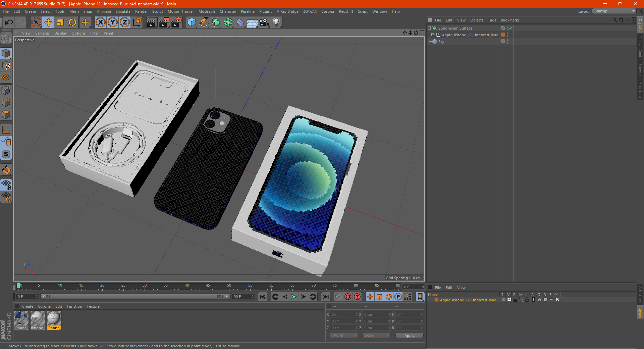Image resolution: width=644 pixels, height=349 pixels.
Task: Open material manager Texture menu
Action: pyautogui.click(x=93, y=306)
